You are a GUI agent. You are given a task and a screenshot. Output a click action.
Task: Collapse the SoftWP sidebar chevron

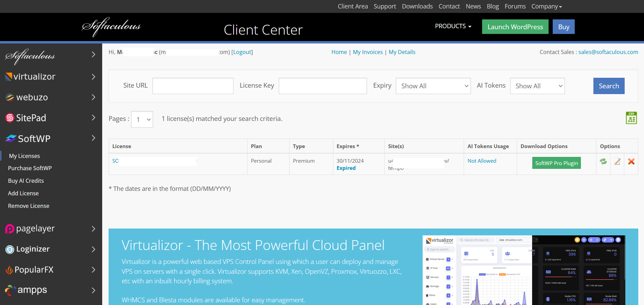click(93, 138)
